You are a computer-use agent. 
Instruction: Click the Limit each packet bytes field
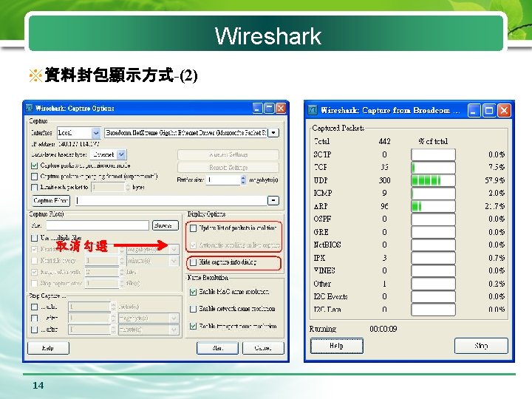click(x=108, y=187)
